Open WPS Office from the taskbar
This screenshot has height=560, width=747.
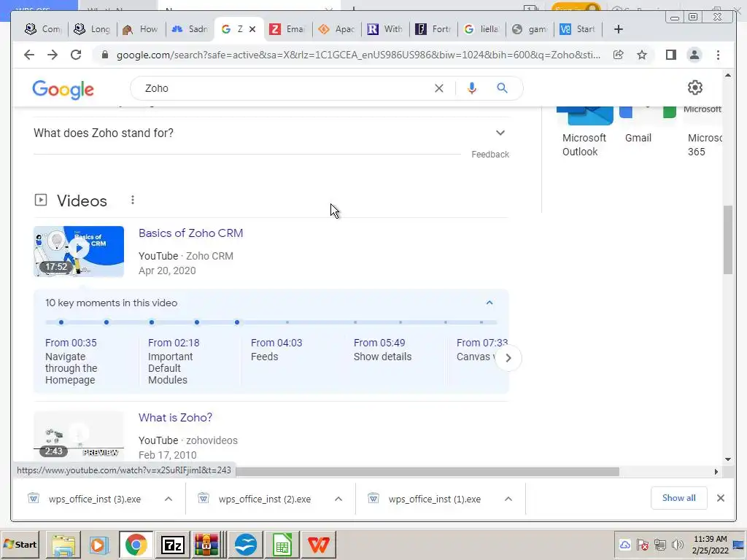tap(318, 544)
